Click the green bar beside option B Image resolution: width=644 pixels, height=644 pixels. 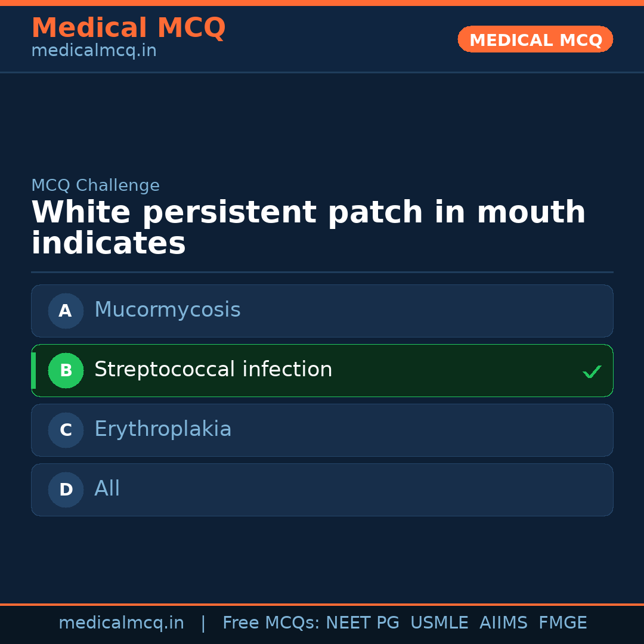point(33,370)
